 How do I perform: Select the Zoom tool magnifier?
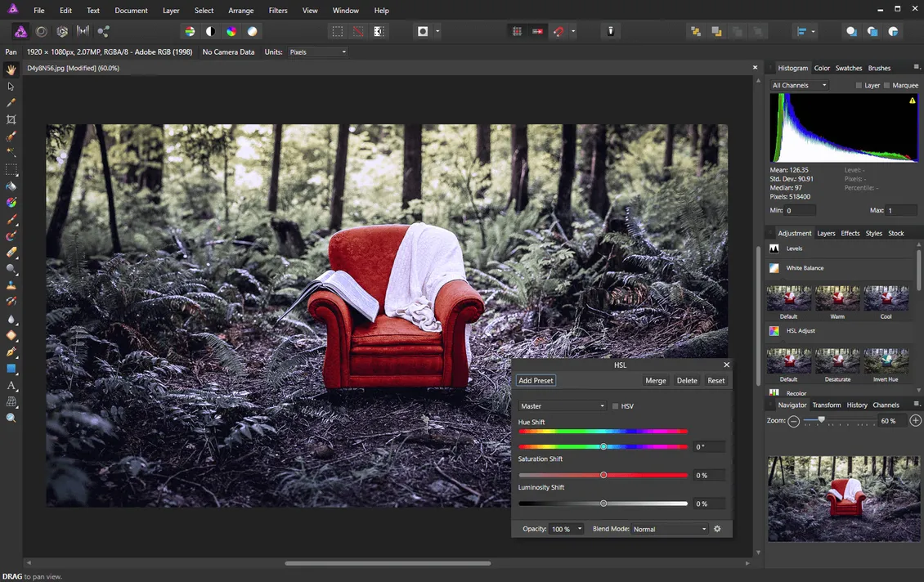pos(11,418)
